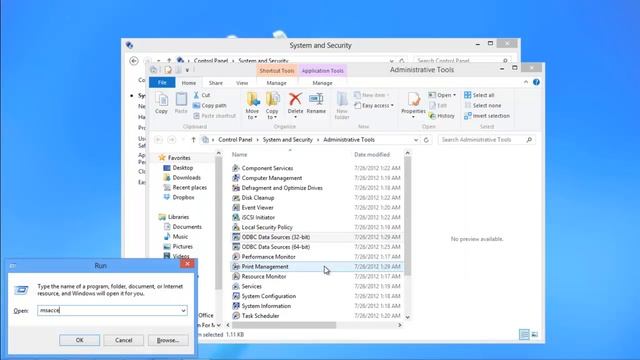This screenshot has width=640, height=360.
Task: Collapse the ribbon with the chevron
Action: click(x=526, y=82)
